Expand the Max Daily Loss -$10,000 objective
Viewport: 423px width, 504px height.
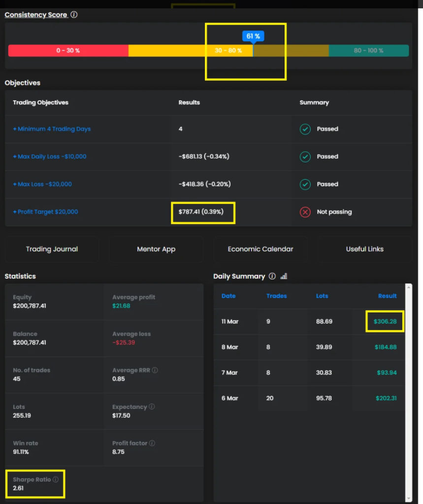(50, 157)
